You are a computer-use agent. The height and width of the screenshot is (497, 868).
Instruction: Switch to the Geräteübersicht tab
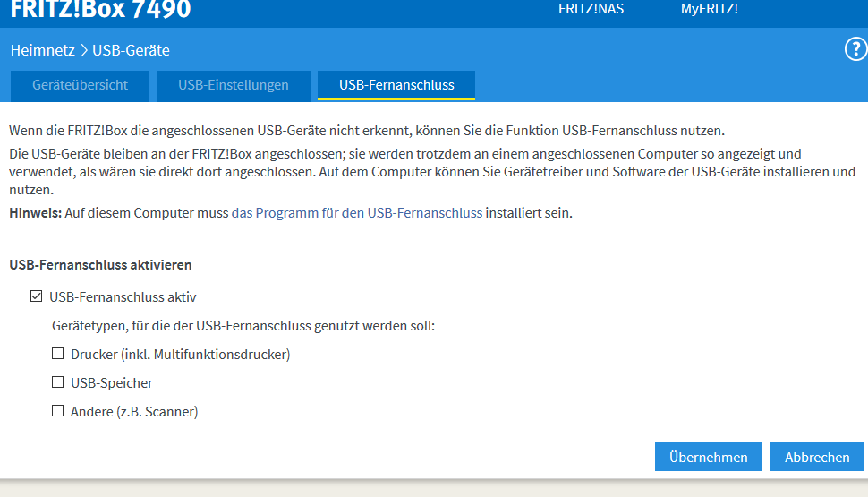(80, 85)
